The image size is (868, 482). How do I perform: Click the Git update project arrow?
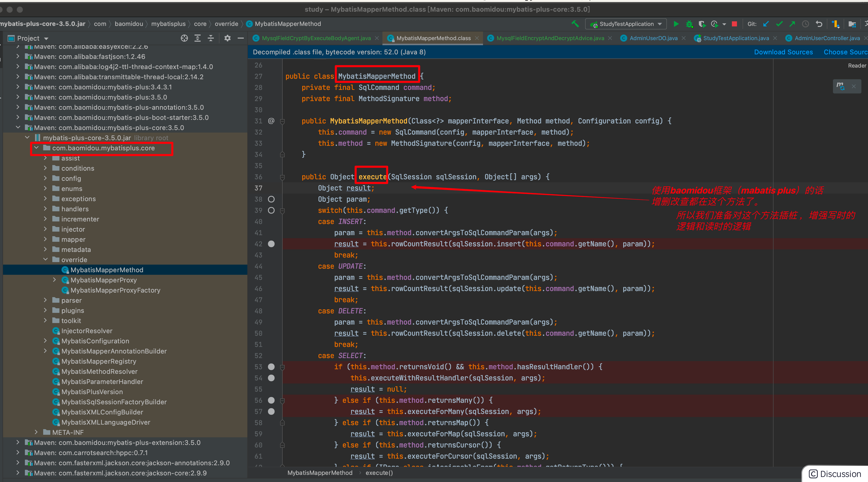click(766, 24)
